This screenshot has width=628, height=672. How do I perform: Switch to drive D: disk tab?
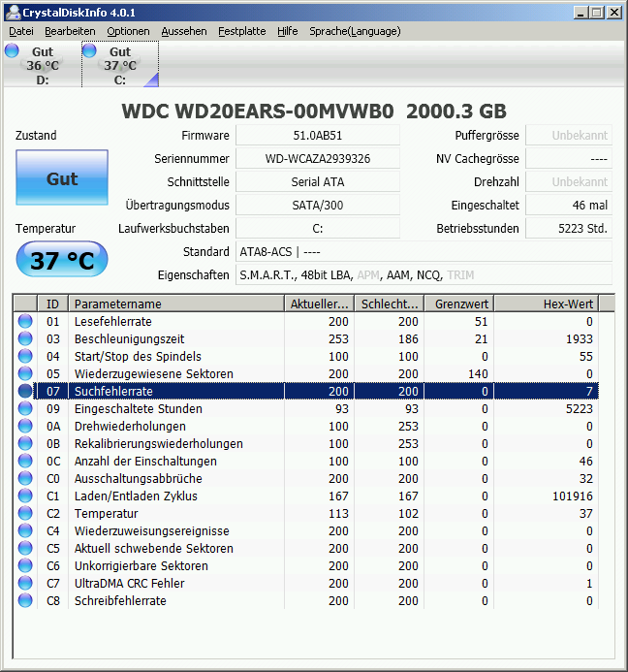(42, 64)
